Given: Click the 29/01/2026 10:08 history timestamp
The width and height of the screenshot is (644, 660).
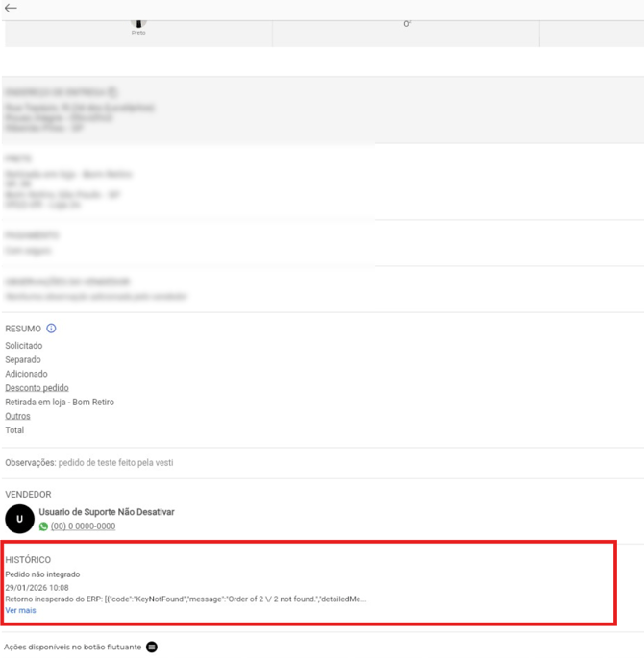Looking at the screenshot, I should (37, 587).
